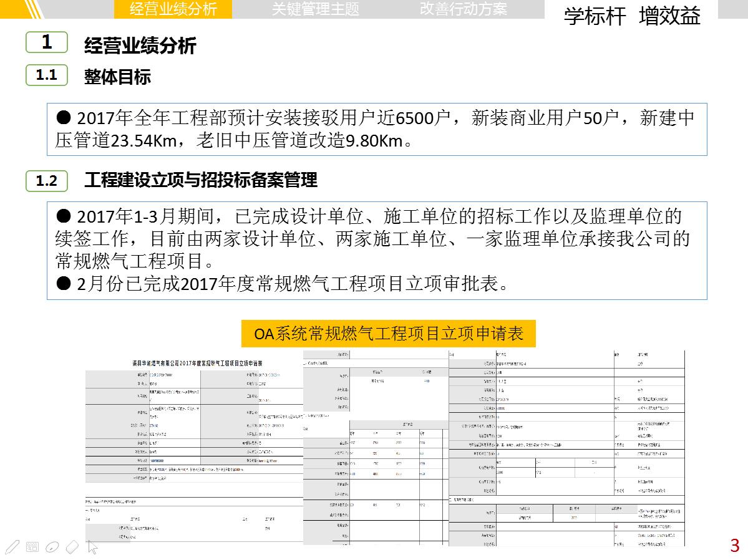The width and height of the screenshot is (748, 560).
Task: Click the yellow OA系统常规燃气工程项目立项申请表 label
Action: (388, 334)
